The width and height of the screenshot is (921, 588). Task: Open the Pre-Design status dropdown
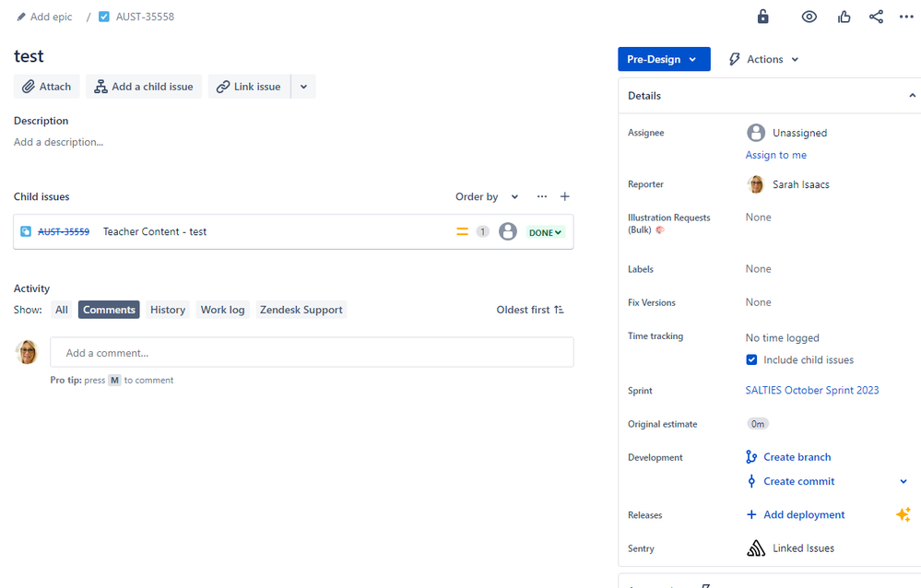click(x=664, y=59)
